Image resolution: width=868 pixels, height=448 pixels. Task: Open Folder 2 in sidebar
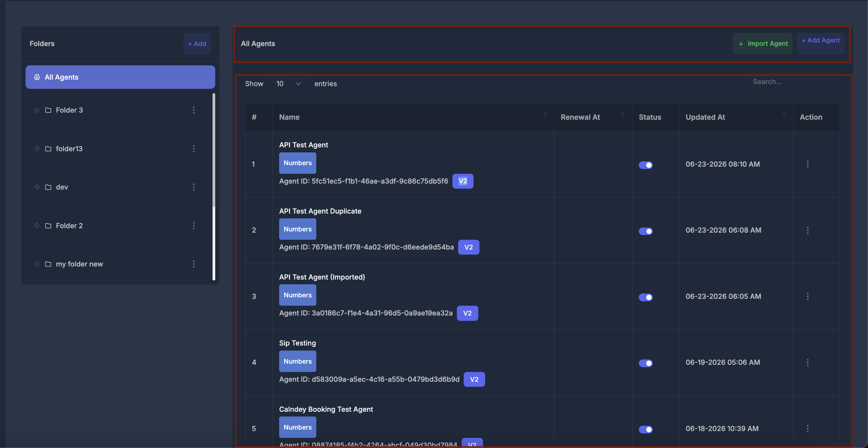click(x=69, y=226)
